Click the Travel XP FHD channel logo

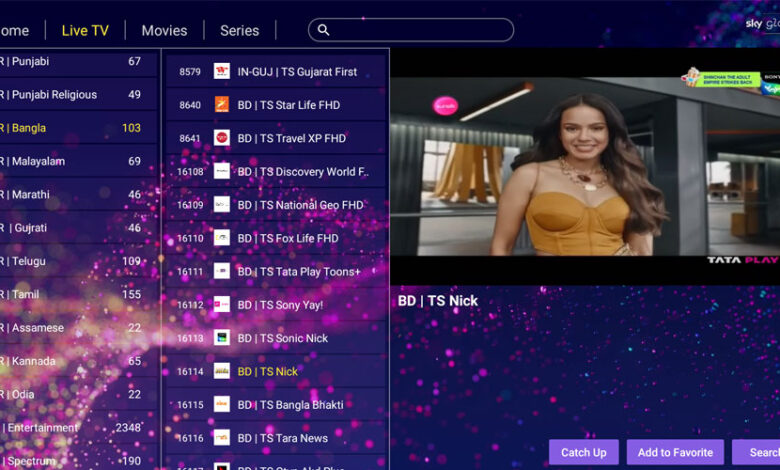click(222, 138)
